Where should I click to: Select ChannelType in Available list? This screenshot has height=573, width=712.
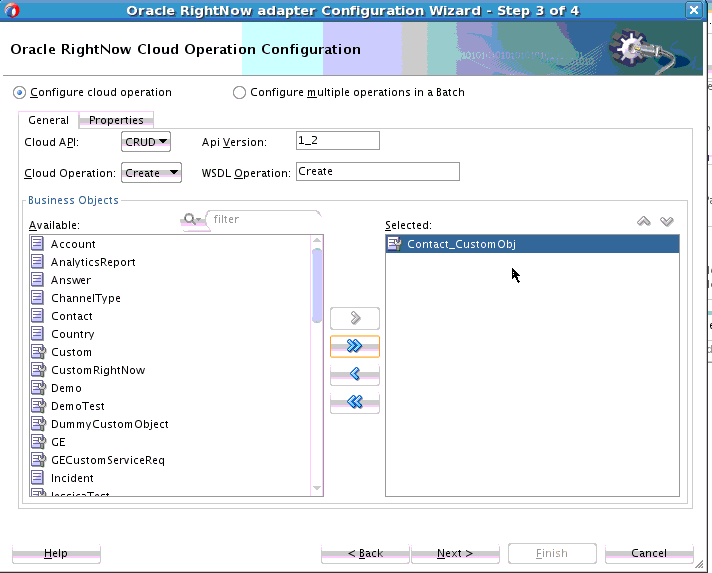coord(86,298)
